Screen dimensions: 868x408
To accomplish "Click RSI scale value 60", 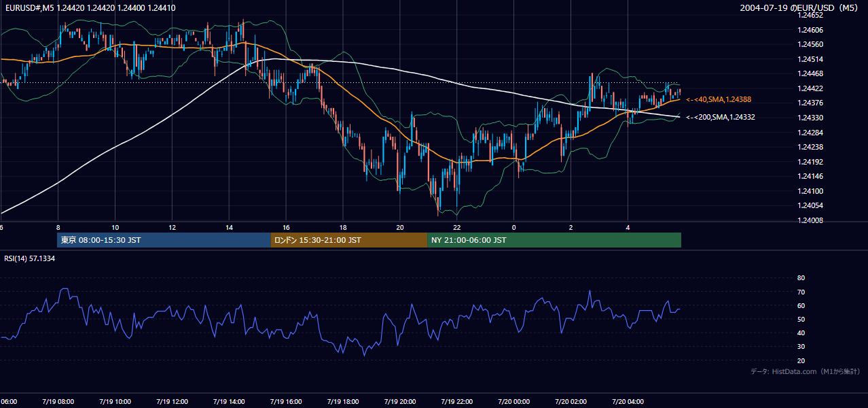I will [x=801, y=305].
